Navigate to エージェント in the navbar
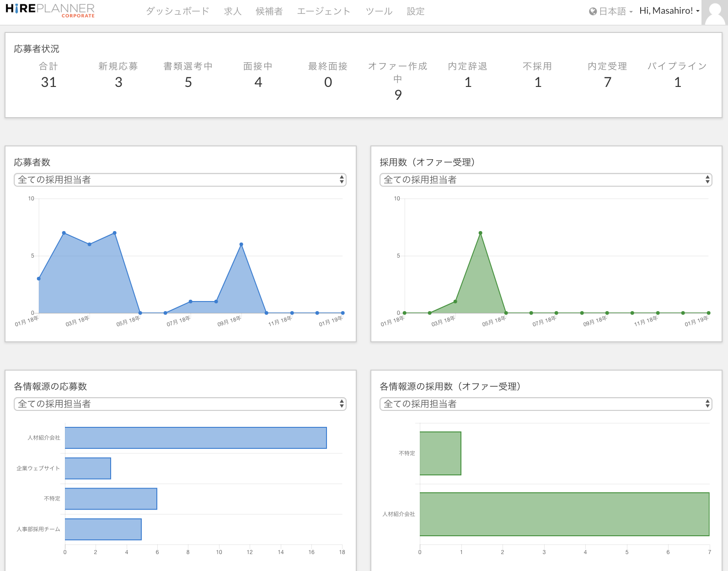Image resolution: width=728 pixels, height=571 pixels. [x=323, y=11]
